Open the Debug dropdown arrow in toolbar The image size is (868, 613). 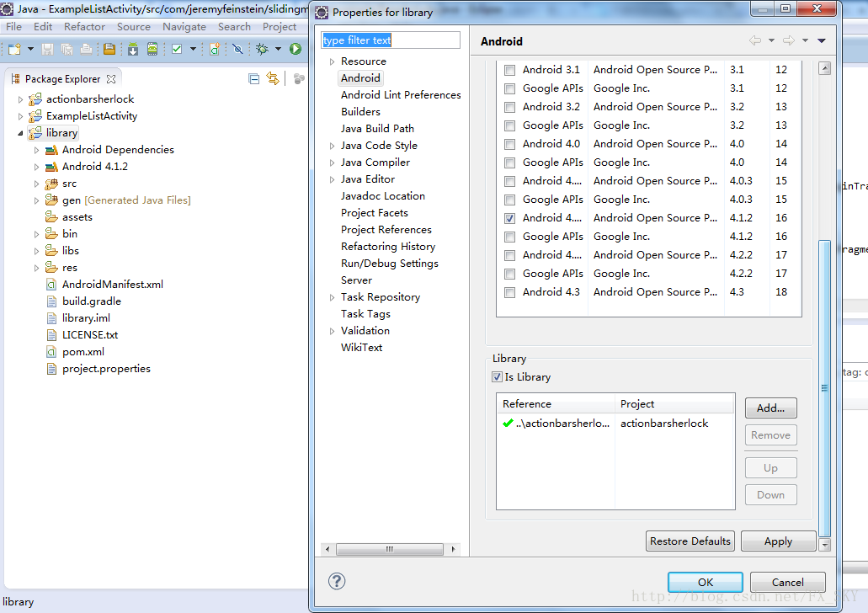(x=278, y=50)
